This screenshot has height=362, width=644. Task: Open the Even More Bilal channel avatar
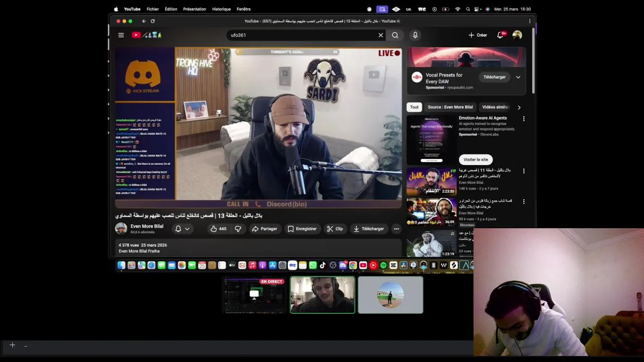[x=121, y=228]
